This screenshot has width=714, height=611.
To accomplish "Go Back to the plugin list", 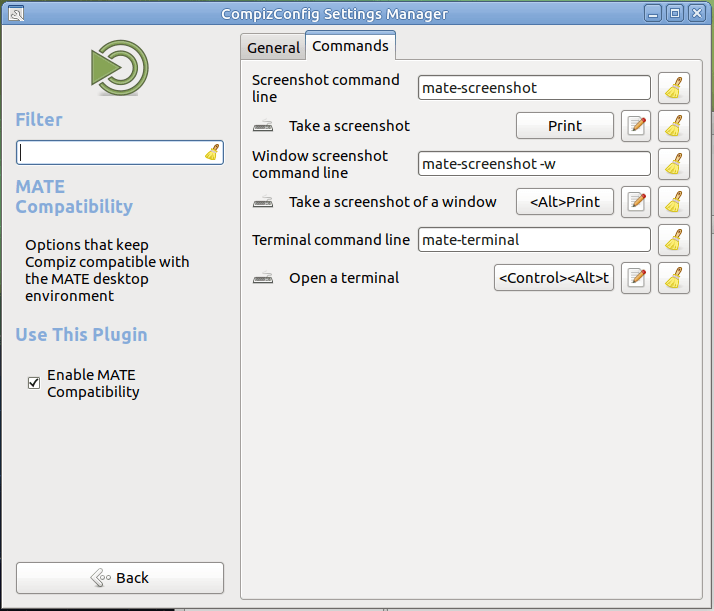I will click(120, 578).
